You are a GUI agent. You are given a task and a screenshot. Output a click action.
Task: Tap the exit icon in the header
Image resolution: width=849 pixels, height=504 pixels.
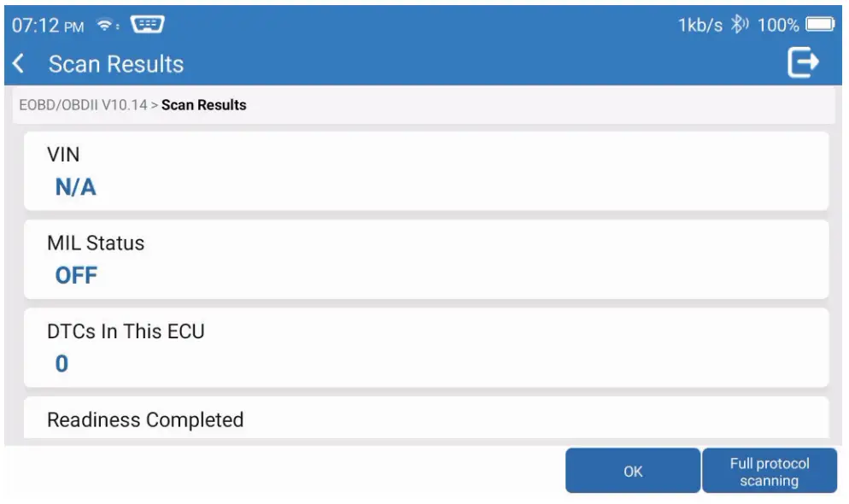click(x=803, y=62)
